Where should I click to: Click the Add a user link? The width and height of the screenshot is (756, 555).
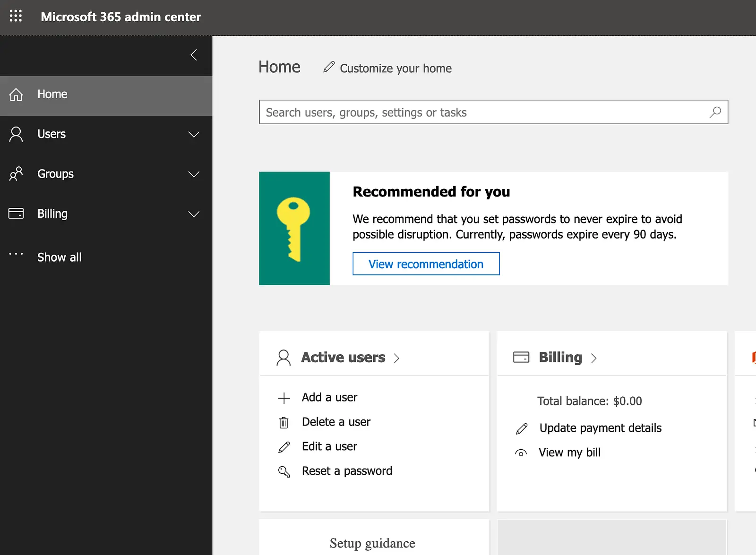click(329, 398)
